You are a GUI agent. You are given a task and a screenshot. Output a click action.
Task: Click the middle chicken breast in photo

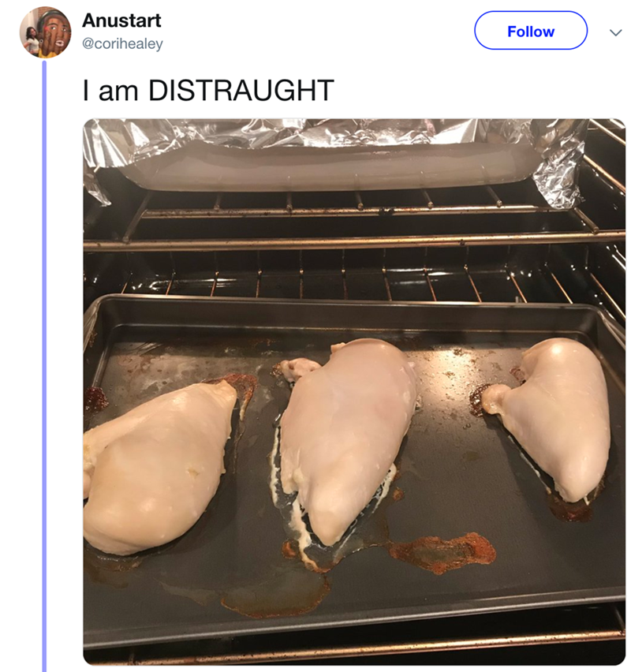click(347, 434)
